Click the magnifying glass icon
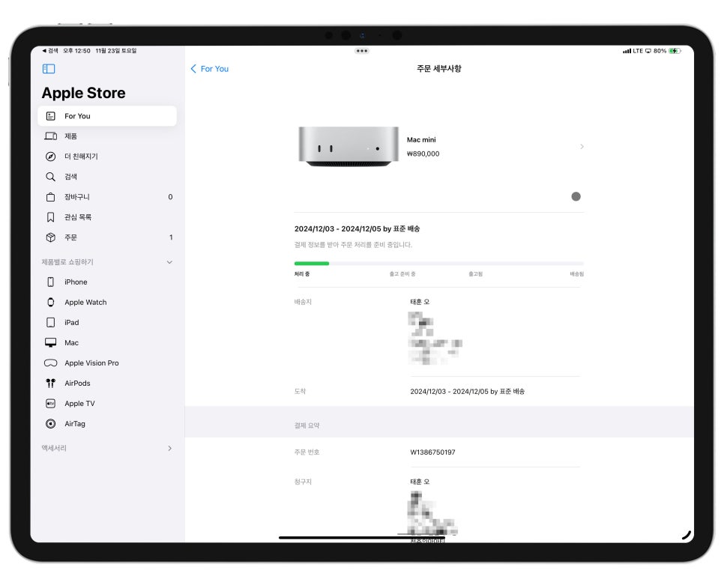 [x=51, y=177]
